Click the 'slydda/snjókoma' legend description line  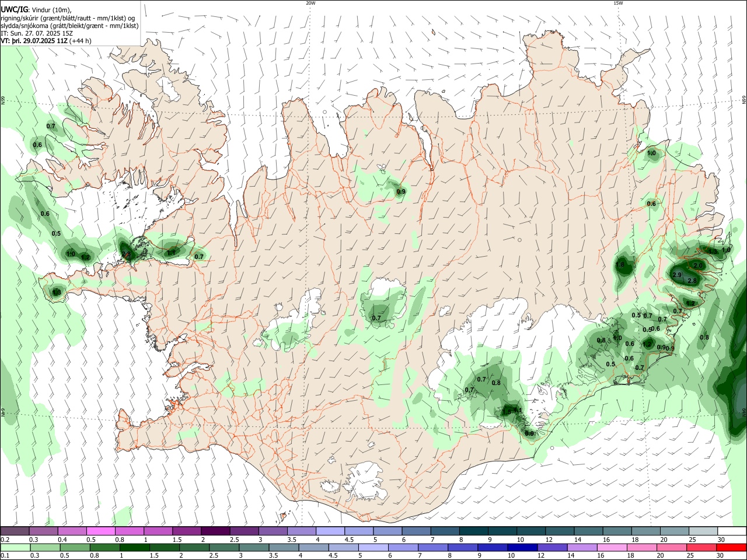pos(69,26)
